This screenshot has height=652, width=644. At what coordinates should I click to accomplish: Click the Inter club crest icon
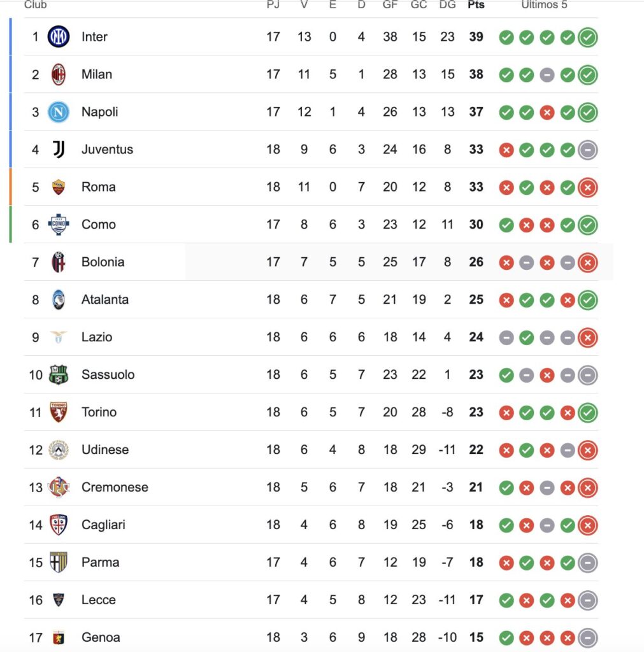(x=59, y=37)
